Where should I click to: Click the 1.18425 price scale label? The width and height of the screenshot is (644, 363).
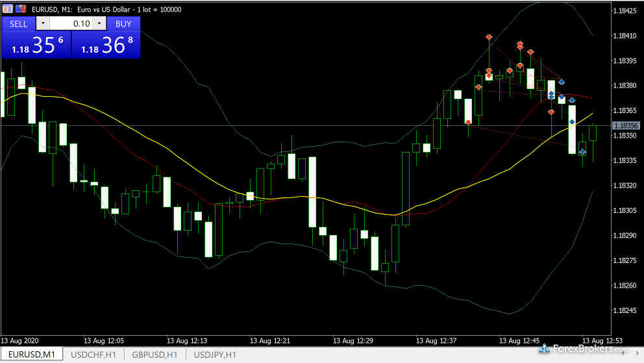625,11
